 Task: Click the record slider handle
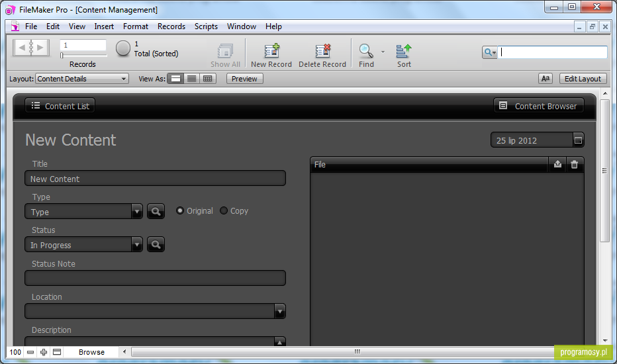pyautogui.click(x=62, y=56)
